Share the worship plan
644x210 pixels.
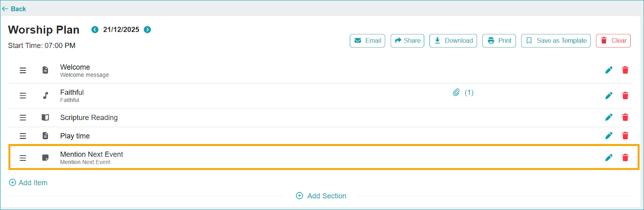(x=407, y=41)
